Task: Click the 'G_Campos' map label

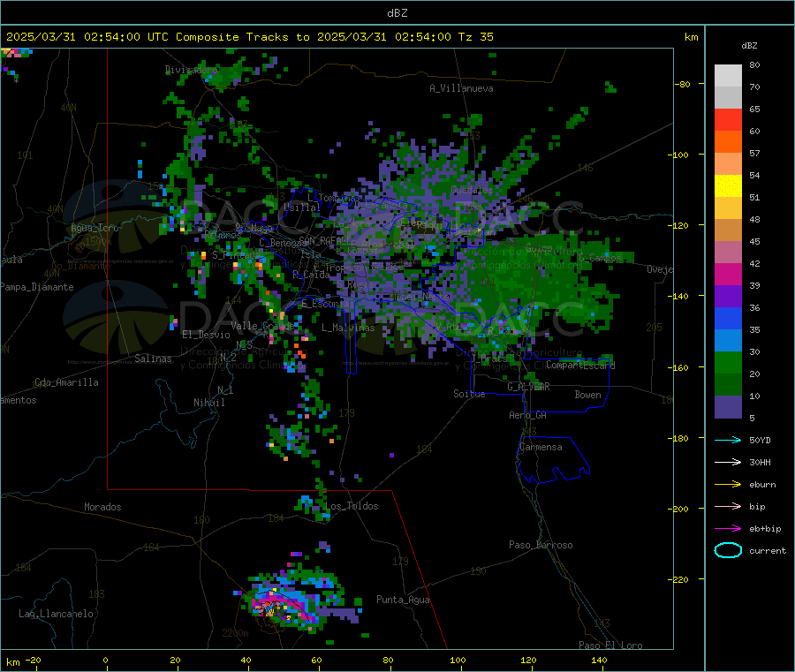Action: [600, 258]
